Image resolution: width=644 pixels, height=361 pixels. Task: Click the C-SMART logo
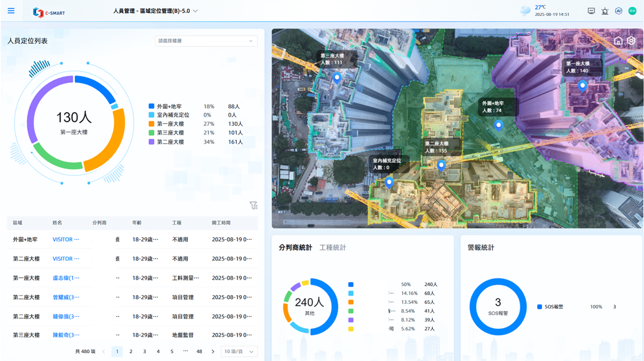tap(49, 13)
